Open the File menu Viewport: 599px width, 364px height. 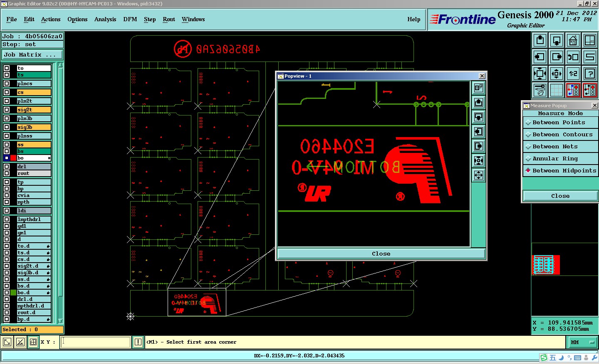12,20
